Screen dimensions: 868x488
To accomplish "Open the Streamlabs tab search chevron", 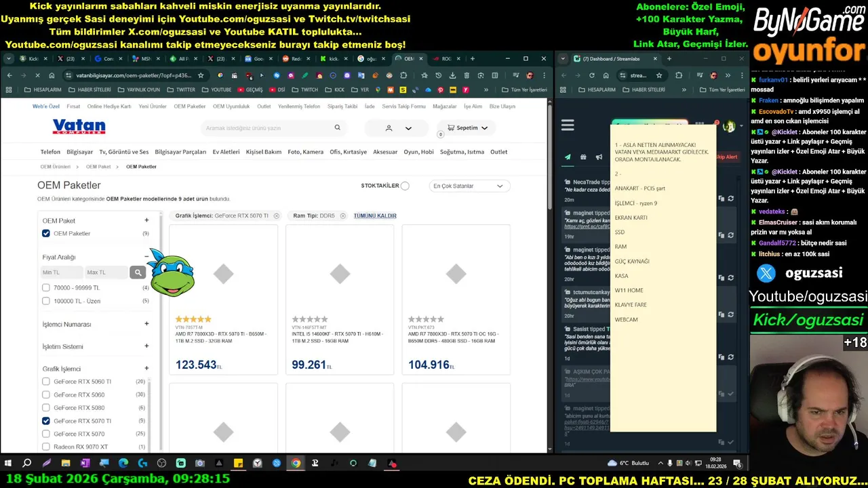I will pyautogui.click(x=564, y=59).
